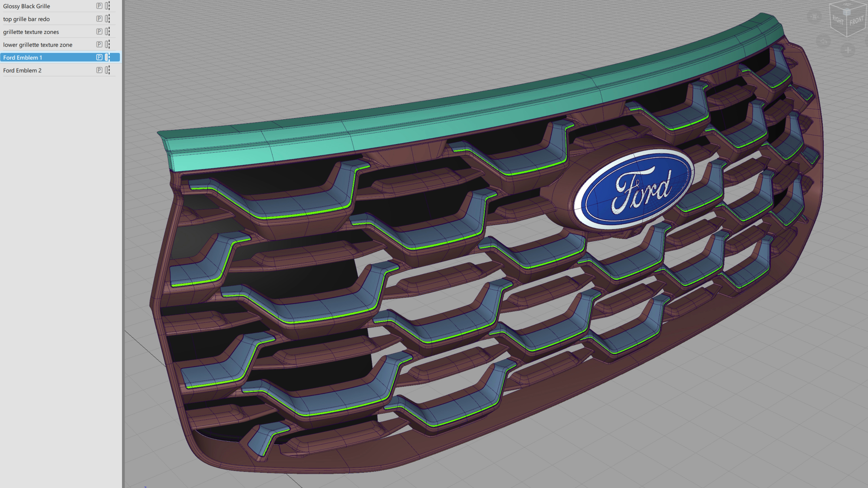The height and width of the screenshot is (488, 868).
Task: Click the top face of the ViewCube
Action: click(x=848, y=5)
